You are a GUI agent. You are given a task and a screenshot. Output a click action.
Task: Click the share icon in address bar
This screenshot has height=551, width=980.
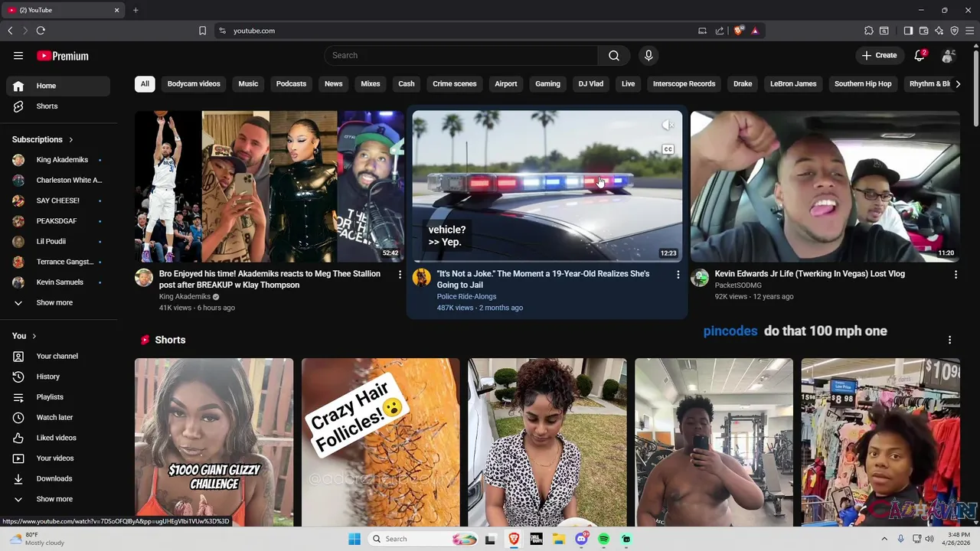pyautogui.click(x=720, y=31)
